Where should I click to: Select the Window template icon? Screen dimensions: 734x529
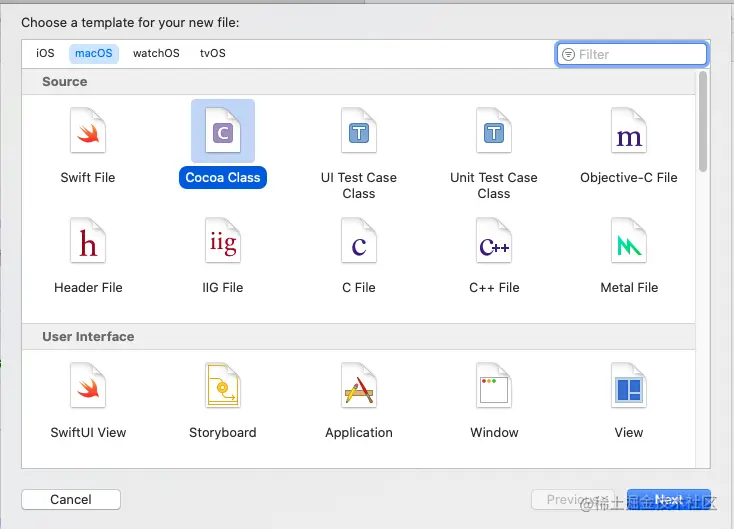tap(493, 385)
